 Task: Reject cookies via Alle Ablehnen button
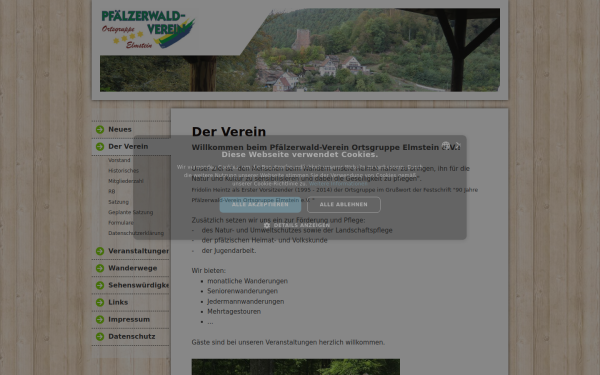click(344, 205)
